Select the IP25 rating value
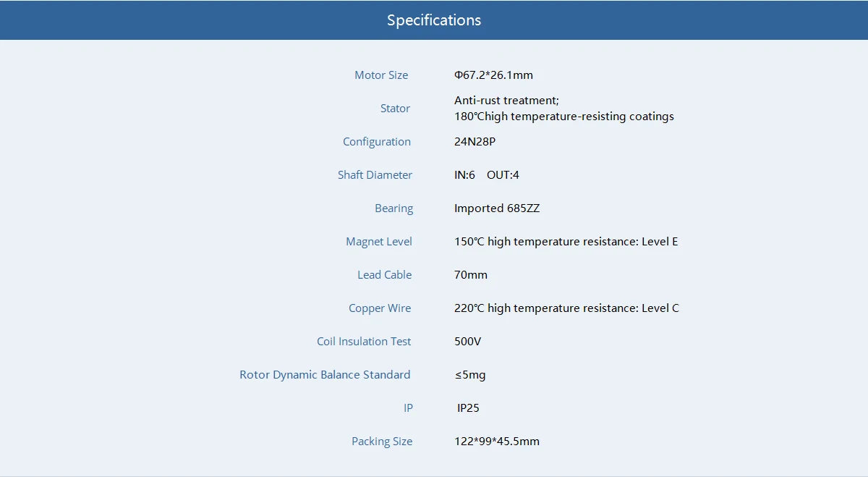The image size is (868, 477). click(468, 408)
